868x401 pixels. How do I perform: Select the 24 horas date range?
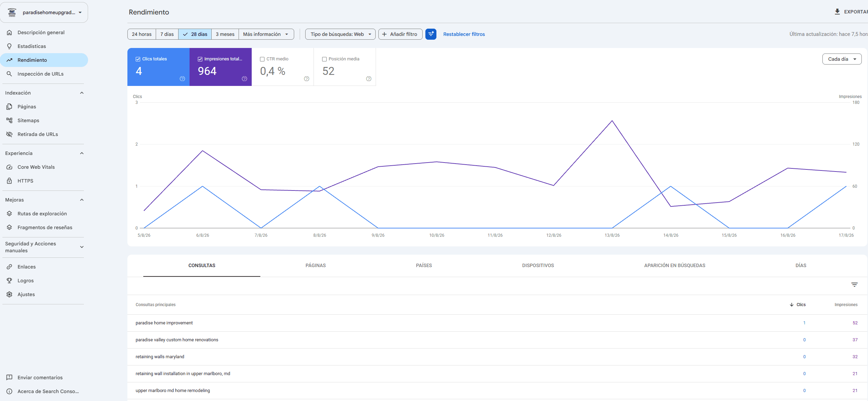[x=142, y=34]
